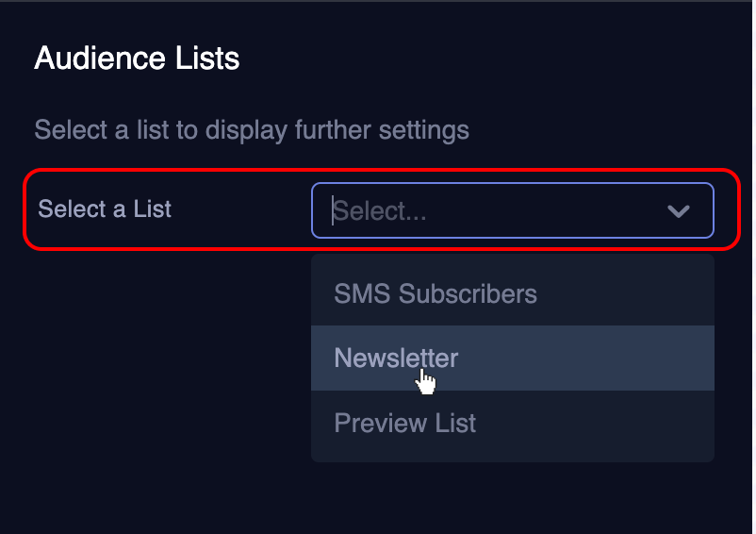Click the 'Select a list to display' description
The image size is (756, 534).
click(x=252, y=130)
